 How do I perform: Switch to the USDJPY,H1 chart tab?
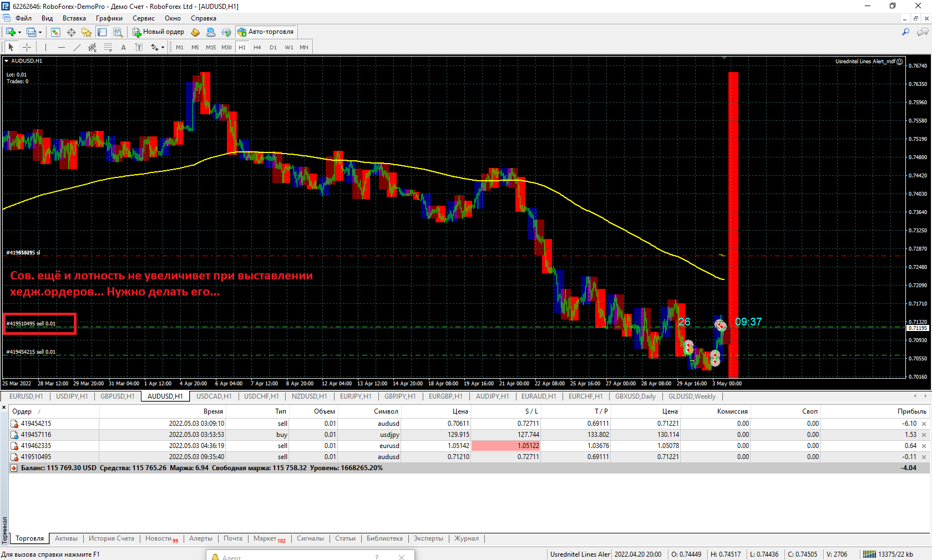[72, 396]
